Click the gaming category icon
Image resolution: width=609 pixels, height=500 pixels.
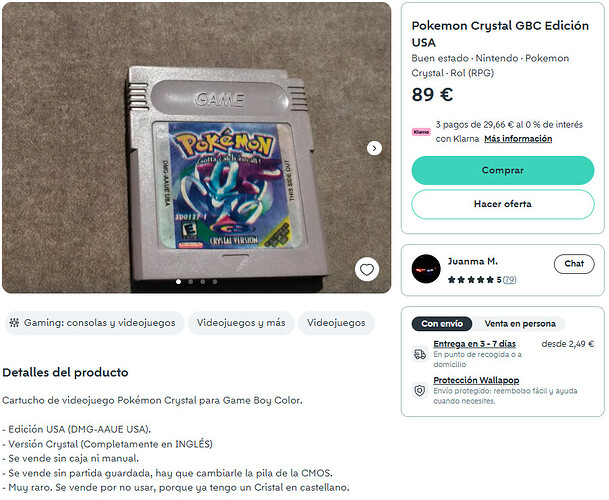(14, 322)
